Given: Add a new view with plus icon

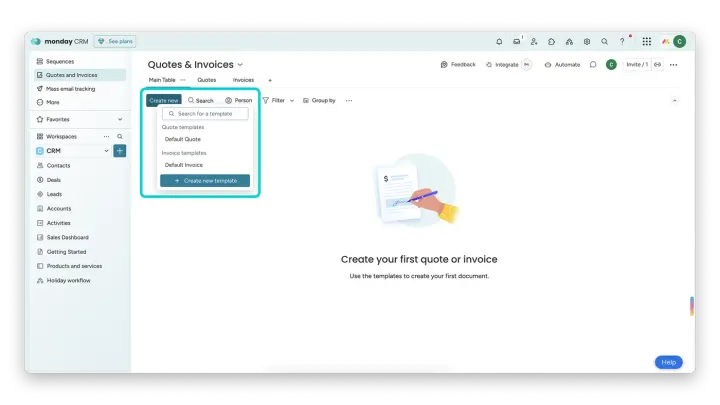Looking at the screenshot, I should tap(270, 80).
